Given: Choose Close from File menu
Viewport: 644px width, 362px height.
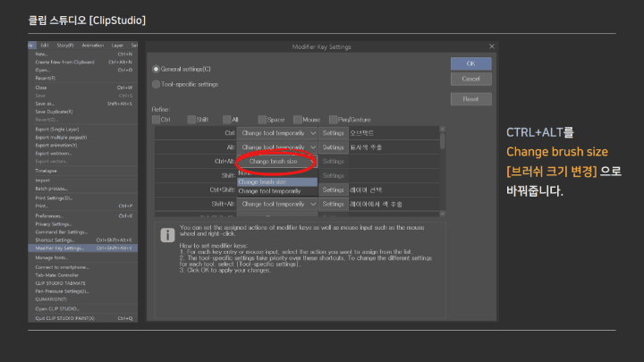Looking at the screenshot, I should (x=83, y=88).
